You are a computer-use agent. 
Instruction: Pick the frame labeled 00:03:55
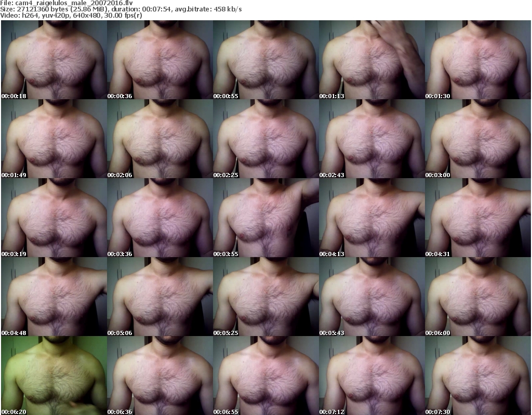pos(266,218)
